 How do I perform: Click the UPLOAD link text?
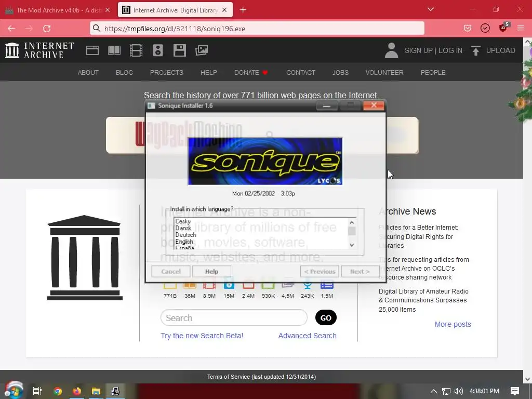[500, 50]
